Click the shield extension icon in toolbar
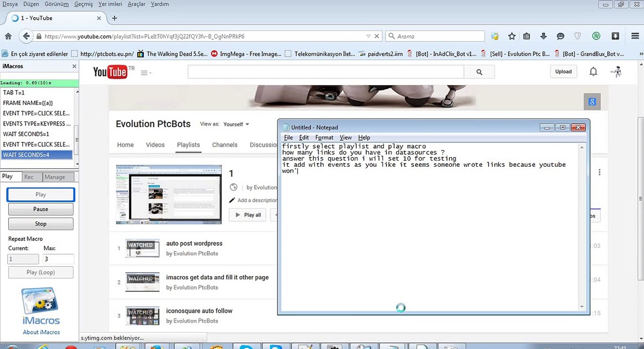Image resolution: width=644 pixels, height=349 pixels. pos(578,36)
